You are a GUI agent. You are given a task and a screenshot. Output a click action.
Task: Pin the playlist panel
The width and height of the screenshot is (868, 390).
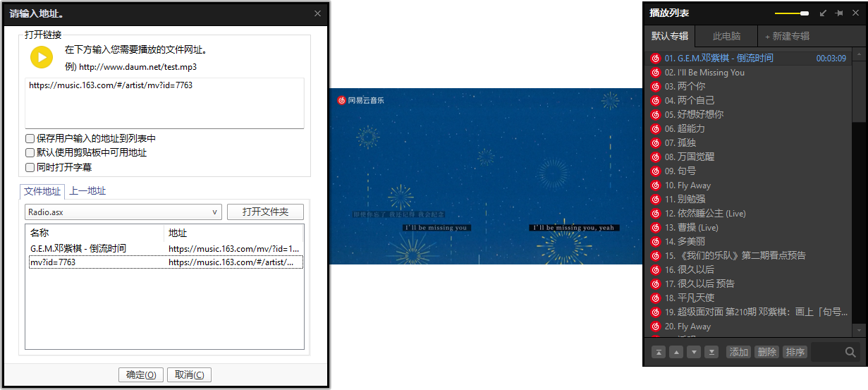pyautogui.click(x=839, y=13)
